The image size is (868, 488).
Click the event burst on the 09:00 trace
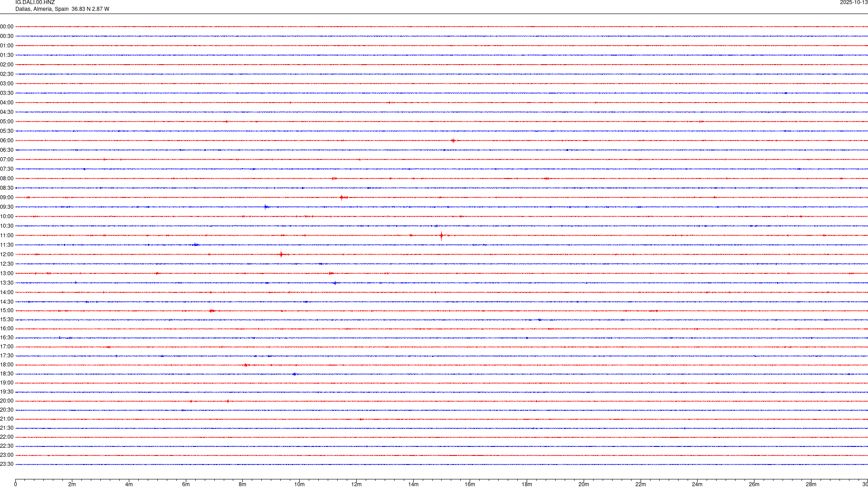click(x=342, y=197)
